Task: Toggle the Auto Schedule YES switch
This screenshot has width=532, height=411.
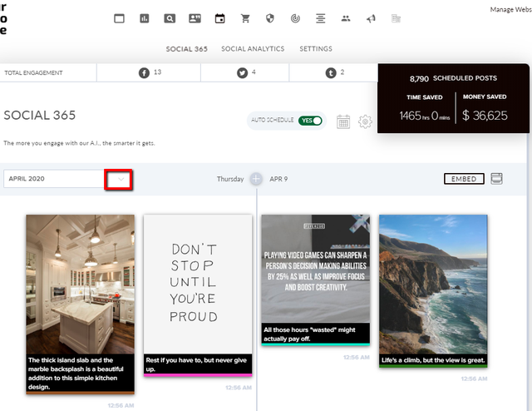Action: click(x=310, y=121)
